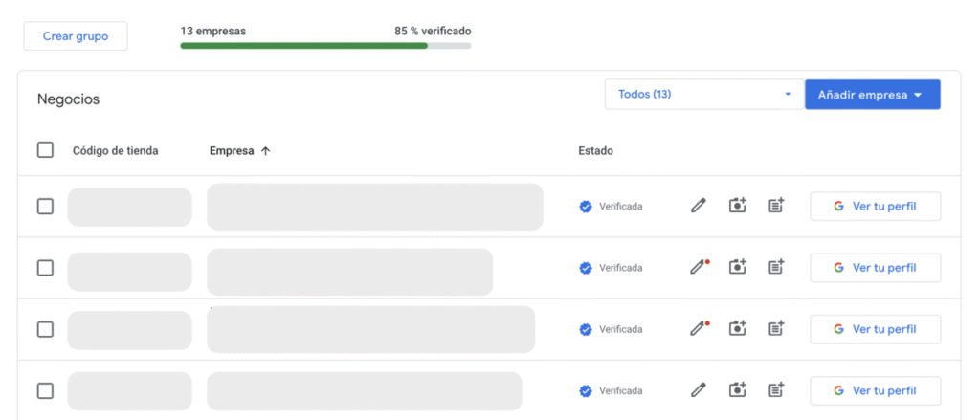Add a photo to the second row business

(738, 266)
